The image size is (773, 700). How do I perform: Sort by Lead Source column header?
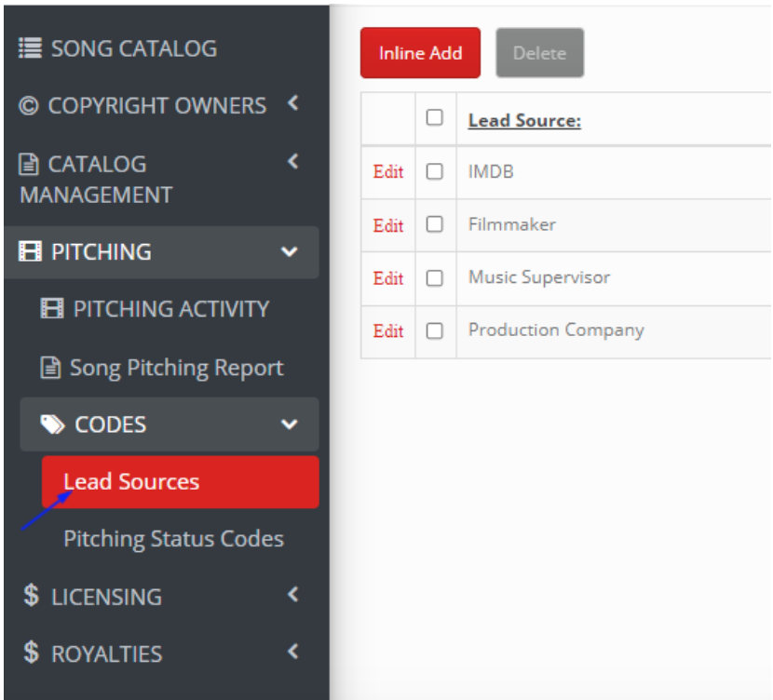tap(524, 121)
